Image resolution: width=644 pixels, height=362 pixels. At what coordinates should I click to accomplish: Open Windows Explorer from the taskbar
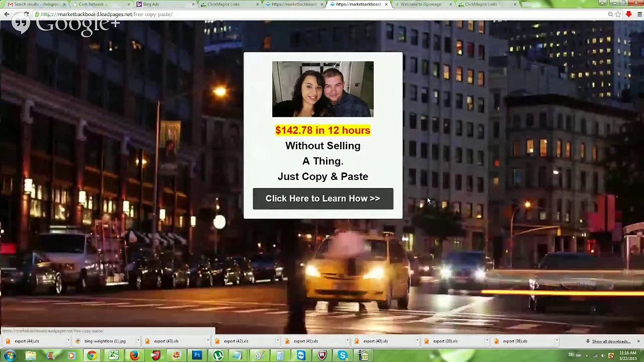(31, 356)
